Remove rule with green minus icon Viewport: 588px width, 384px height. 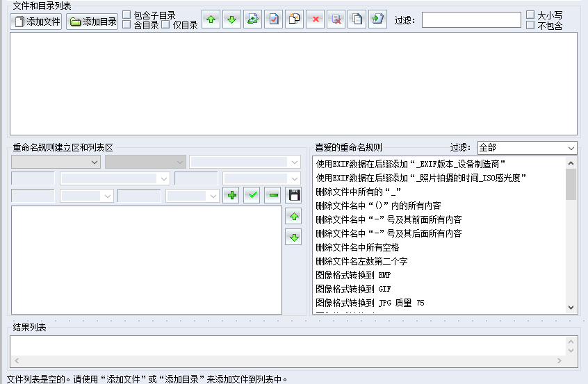273,195
